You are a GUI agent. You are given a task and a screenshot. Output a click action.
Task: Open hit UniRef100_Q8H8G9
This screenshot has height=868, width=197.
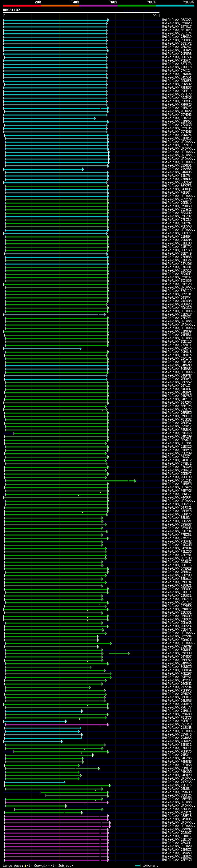(x=177, y=37)
